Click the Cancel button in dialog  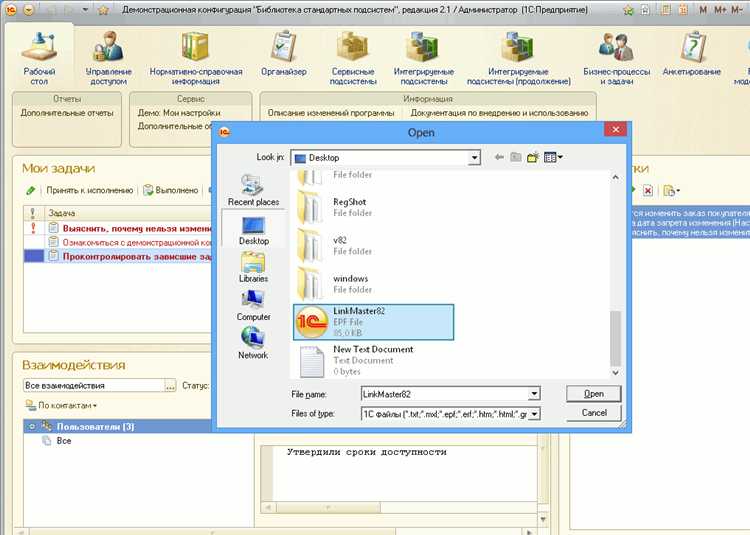click(x=593, y=413)
